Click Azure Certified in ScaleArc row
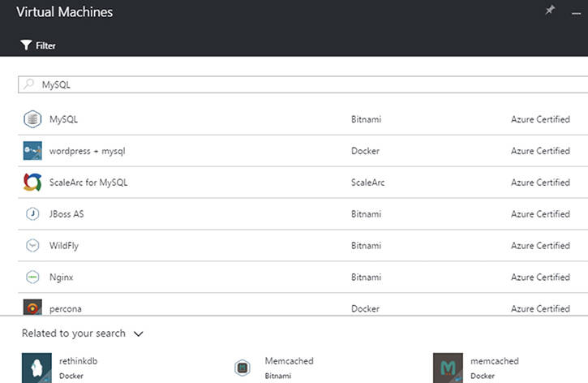588x383 pixels. [x=540, y=183]
